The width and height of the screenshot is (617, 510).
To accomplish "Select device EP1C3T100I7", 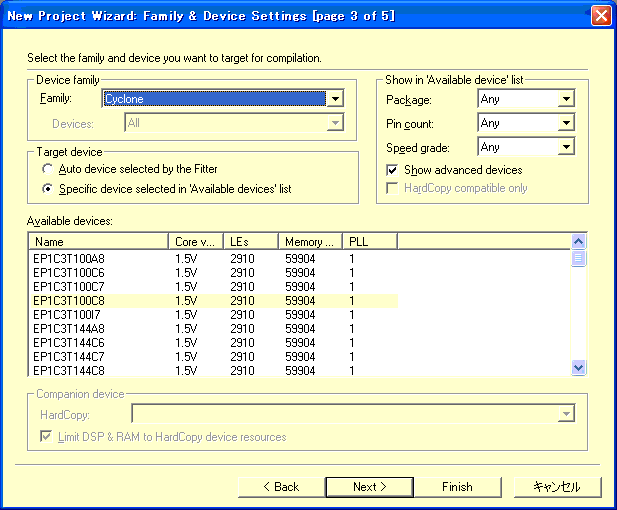I will tap(214, 315).
